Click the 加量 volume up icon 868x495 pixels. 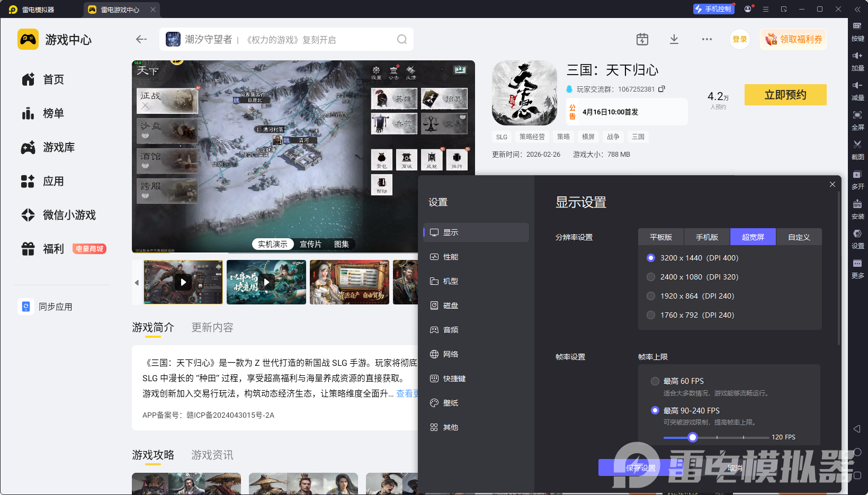(x=857, y=56)
